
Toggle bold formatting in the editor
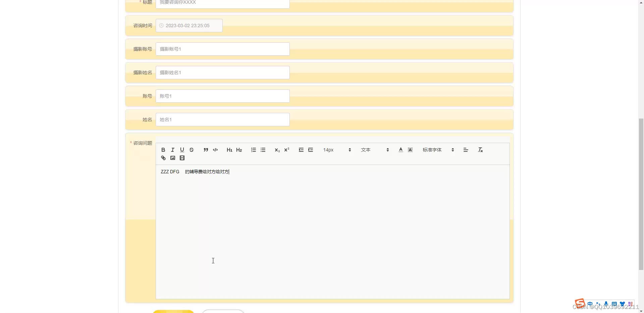tap(163, 150)
